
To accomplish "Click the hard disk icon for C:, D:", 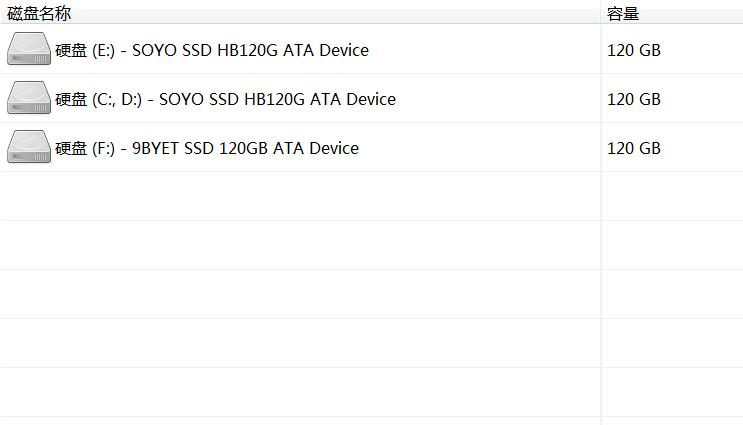I will point(29,98).
